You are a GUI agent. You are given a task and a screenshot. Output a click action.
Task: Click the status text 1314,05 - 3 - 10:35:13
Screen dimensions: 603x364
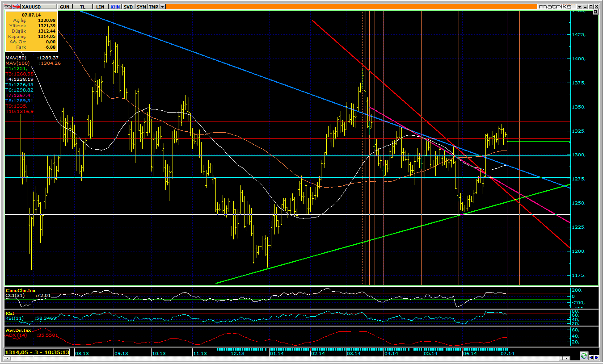[37, 352]
